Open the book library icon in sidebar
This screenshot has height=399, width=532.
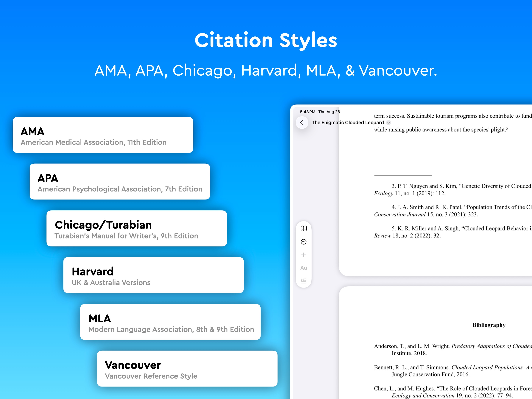click(304, 228)
